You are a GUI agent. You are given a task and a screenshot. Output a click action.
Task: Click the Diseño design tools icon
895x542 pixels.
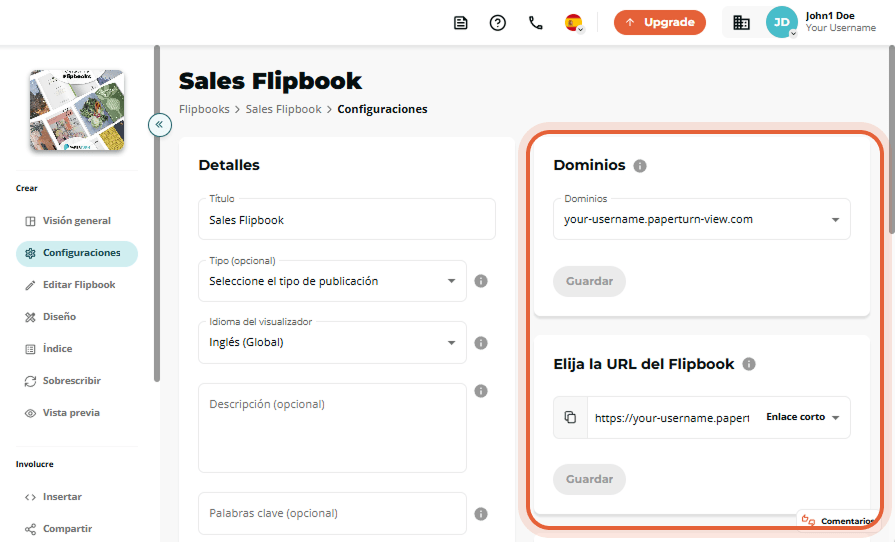pos(30,317)
